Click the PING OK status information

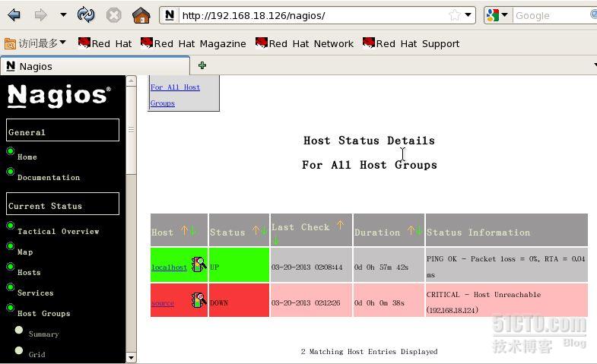[506, 267]
